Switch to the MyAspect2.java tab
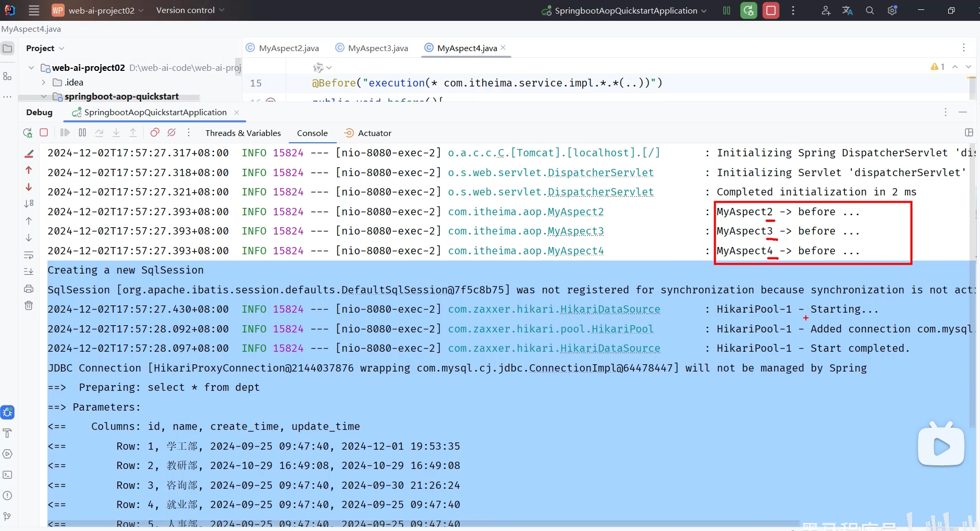This screenshot has height=531, width=980. point(283,48)
